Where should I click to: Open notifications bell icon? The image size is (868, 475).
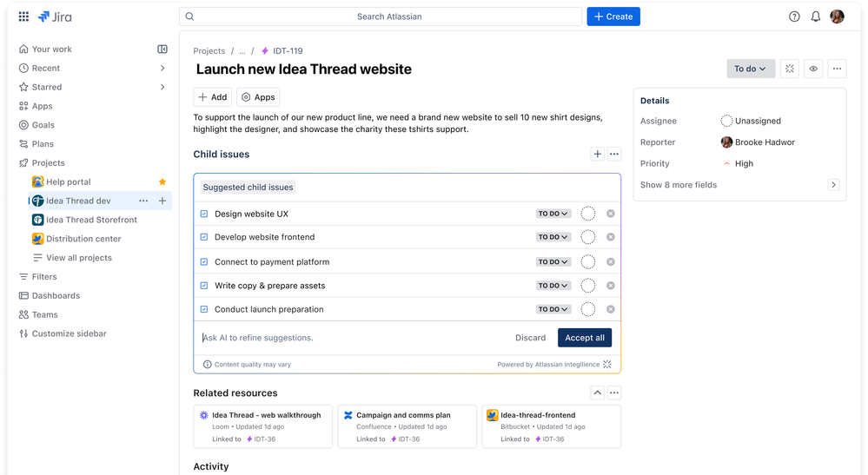click(815, 16)
